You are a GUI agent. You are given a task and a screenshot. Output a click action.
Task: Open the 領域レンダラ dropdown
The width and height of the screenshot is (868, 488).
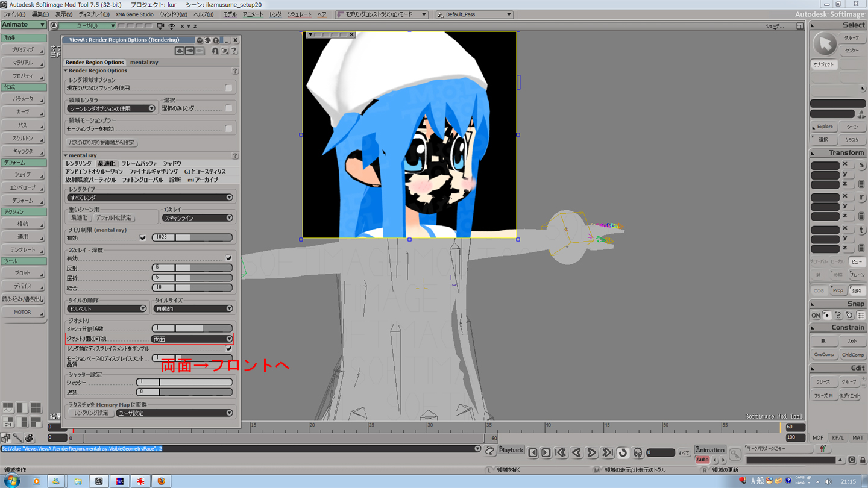[x=111, y=108]
